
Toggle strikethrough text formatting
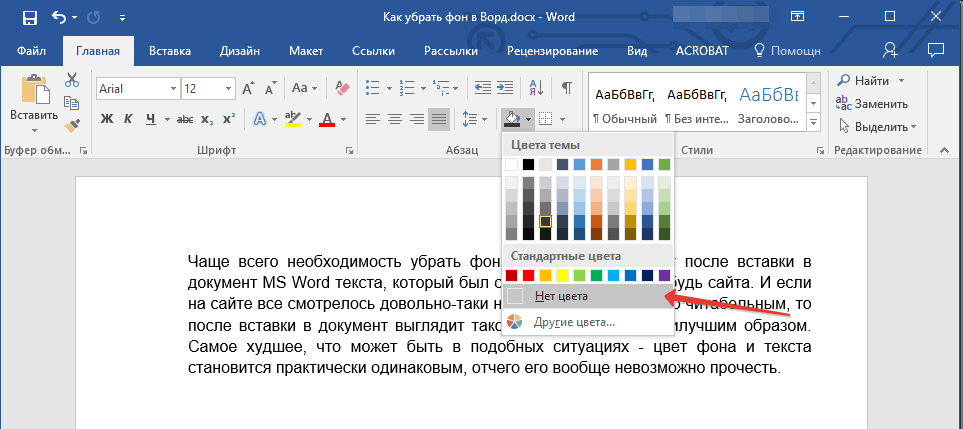185,119
